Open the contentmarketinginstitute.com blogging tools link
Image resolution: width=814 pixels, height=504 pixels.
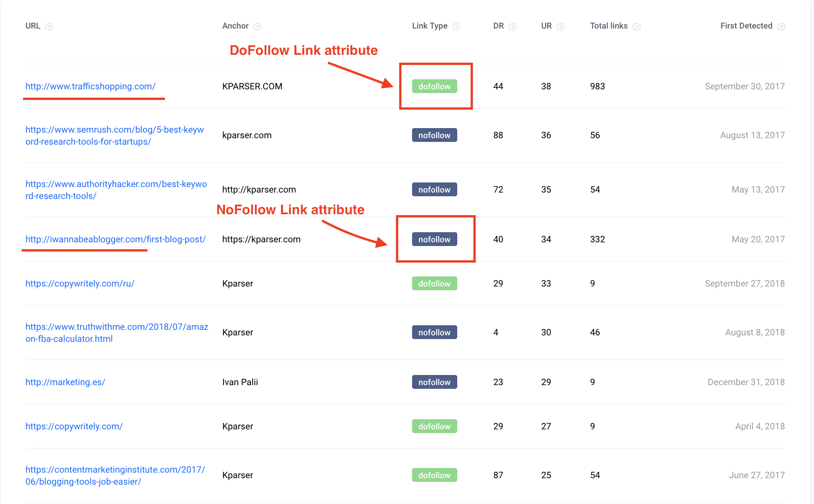[115, 475]
